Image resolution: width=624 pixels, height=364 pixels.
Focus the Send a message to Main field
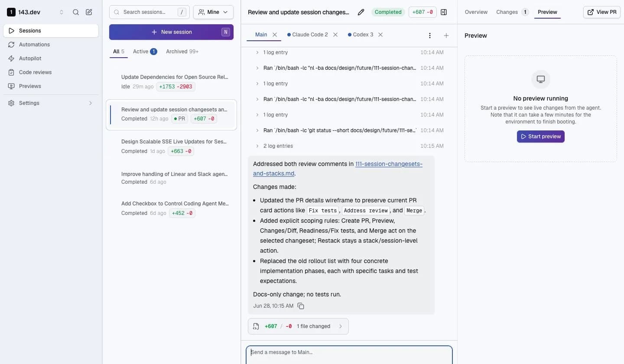pyautogui.click(x=349, y=354)
